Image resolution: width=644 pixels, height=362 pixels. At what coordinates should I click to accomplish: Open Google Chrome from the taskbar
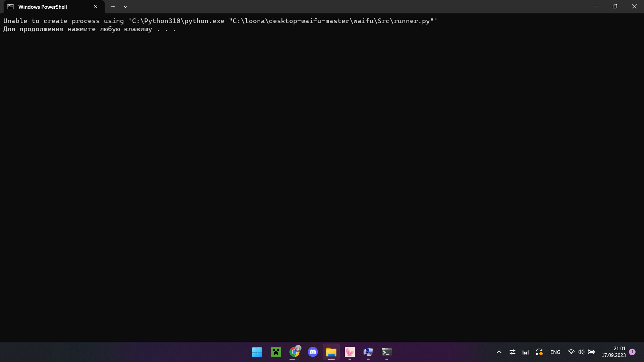click(294, 352)
